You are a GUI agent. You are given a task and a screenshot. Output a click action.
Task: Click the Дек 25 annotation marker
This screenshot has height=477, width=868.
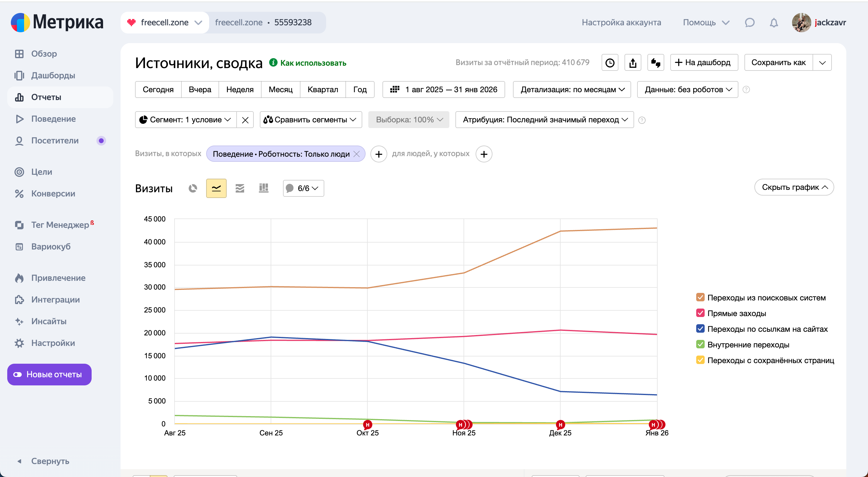tap(560, 425)
